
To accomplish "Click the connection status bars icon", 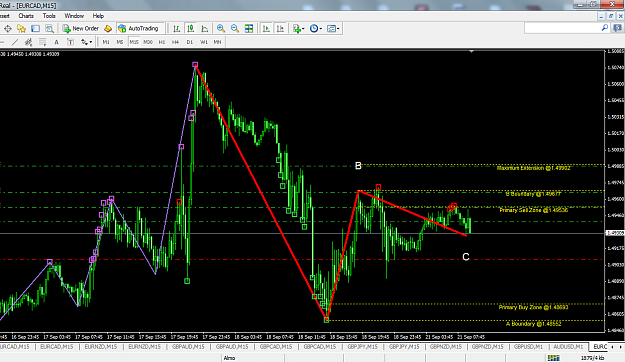I will (x=553, y=358).
